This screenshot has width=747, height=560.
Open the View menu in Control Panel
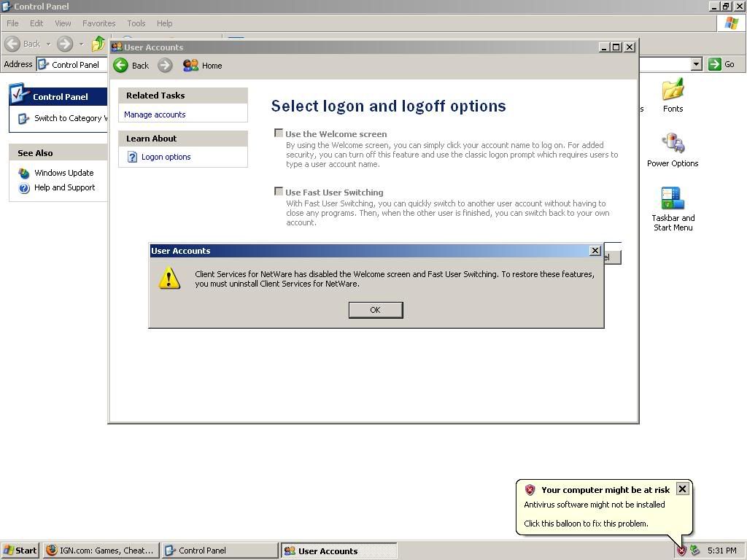pyautogui.click(x=63, y=23)
